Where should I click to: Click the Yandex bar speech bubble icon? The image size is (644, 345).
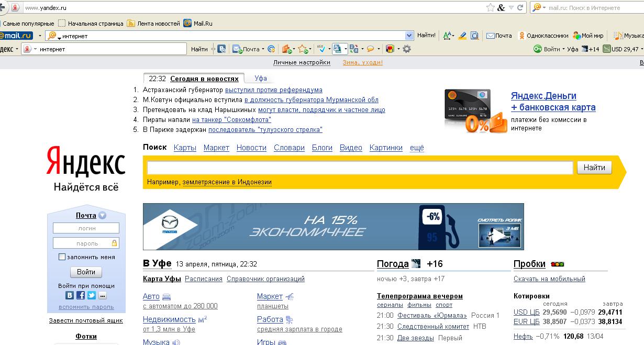pos(370,49)
